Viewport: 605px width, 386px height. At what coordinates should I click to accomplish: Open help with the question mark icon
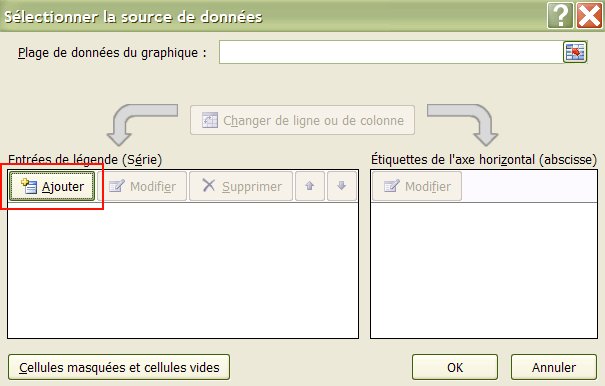point(560,15)
